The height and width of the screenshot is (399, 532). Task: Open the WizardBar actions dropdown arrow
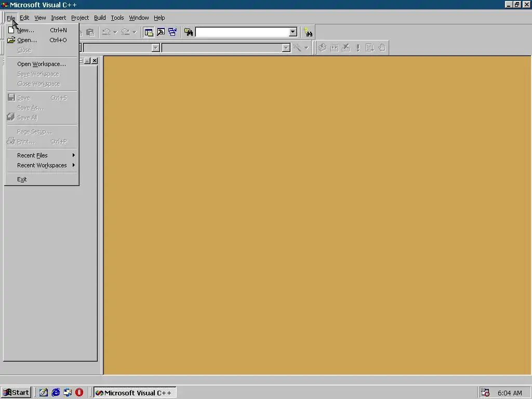pos(307,48)
